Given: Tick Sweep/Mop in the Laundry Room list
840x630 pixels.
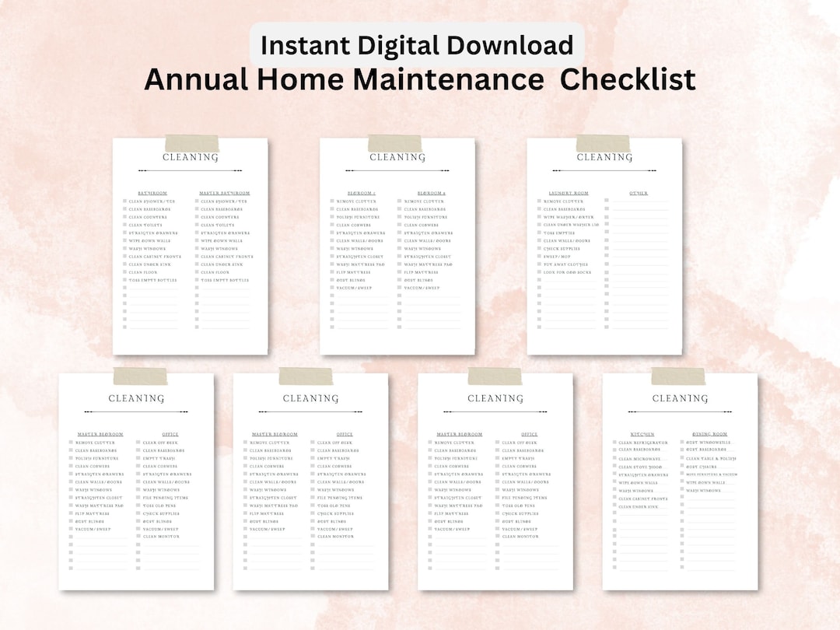Looking at the screenshot, I should click(540, 257).
